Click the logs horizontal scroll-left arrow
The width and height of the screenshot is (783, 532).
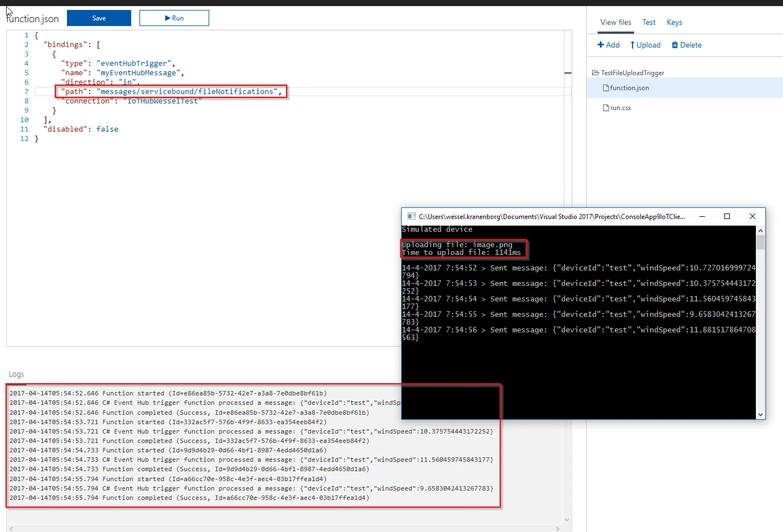click(11, 529)
